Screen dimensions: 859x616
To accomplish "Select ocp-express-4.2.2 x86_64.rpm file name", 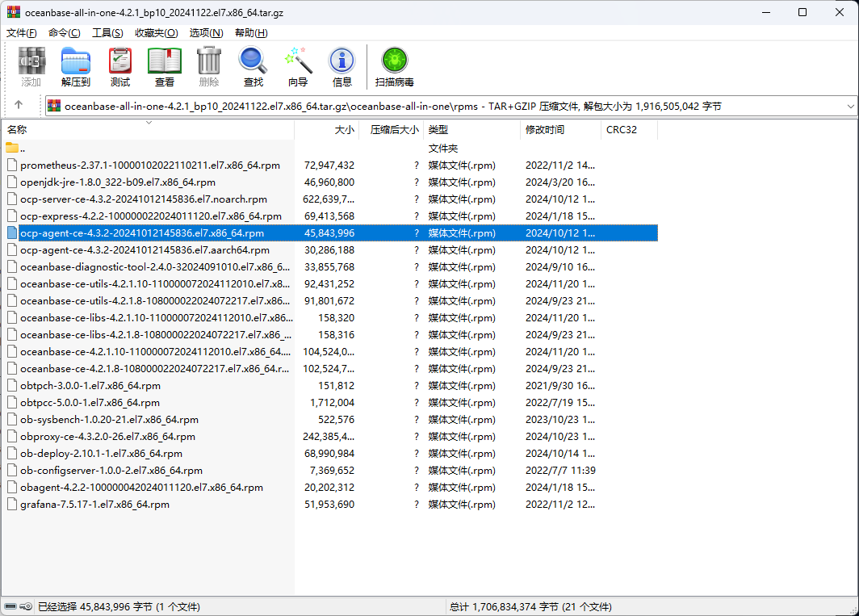I will pos(151,216).
